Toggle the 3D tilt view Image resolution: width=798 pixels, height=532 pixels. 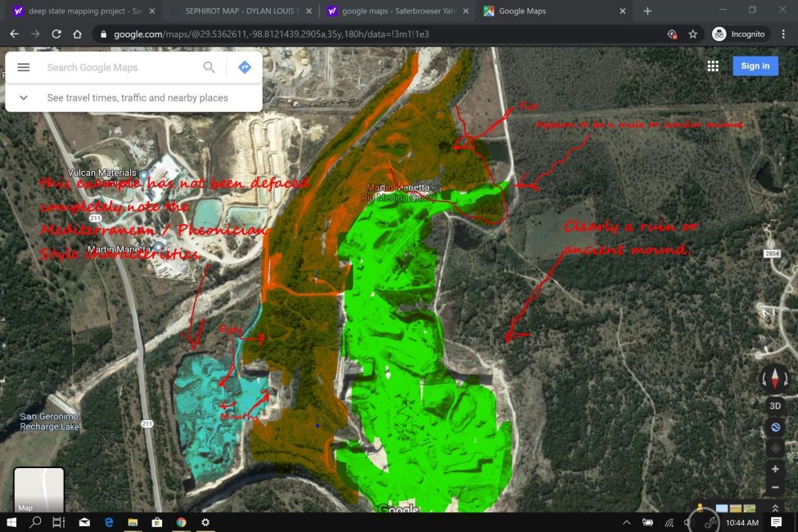(775, 406)
